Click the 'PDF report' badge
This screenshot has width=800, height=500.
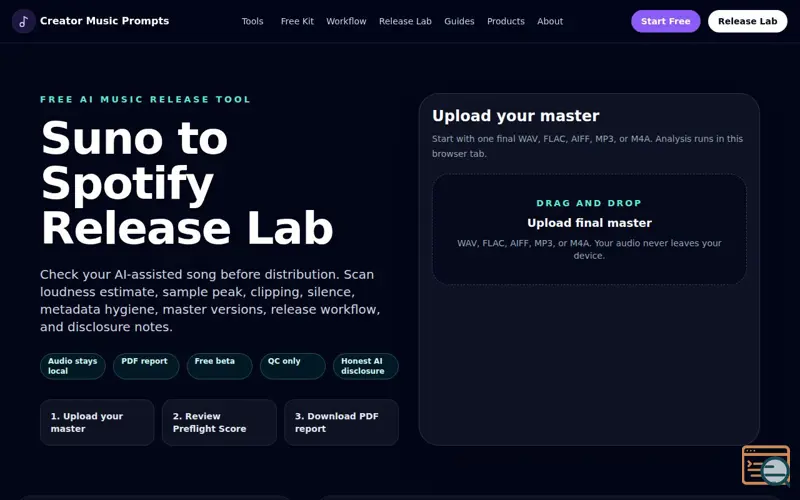(146, 366)
